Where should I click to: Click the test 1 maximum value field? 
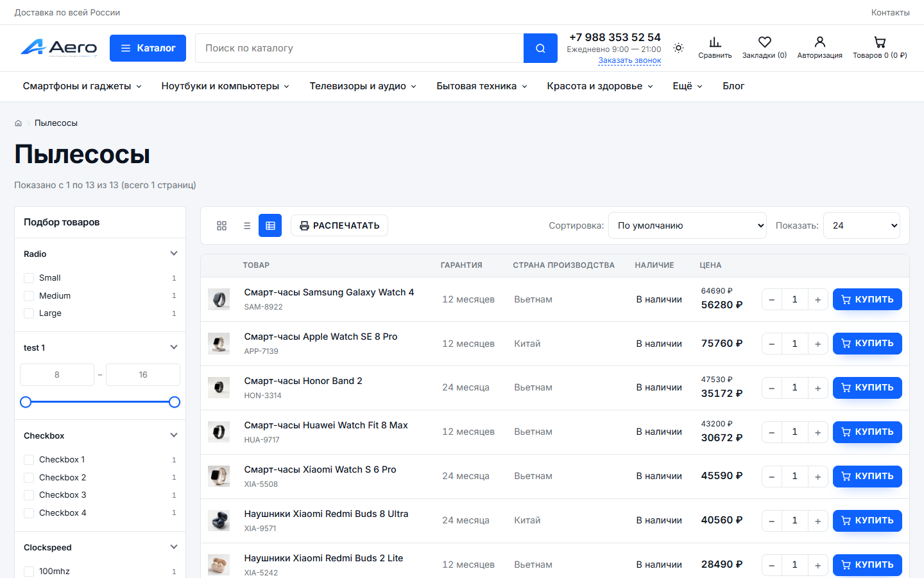(x=143, y=374)
